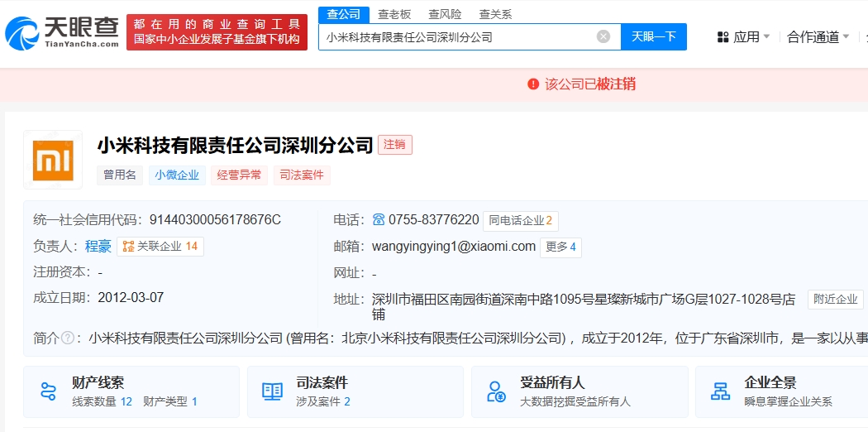Click 财产类型 1 in 财产线索 card
This screenshot has width=868, height=432.
[x=170, y=401]
